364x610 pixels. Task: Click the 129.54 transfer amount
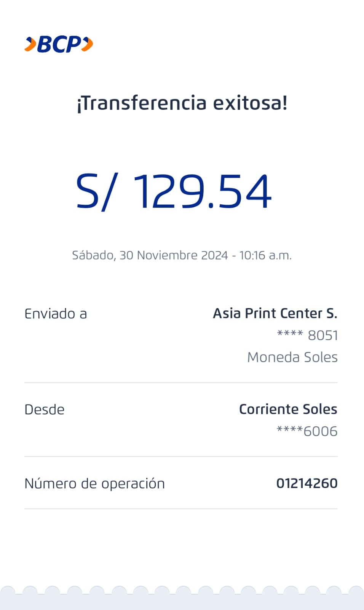pos(203,191)
